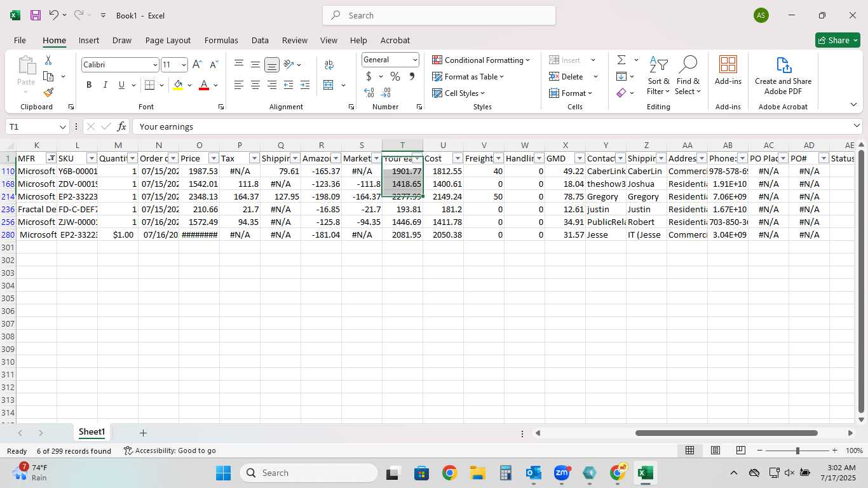Click the horizontal scrollbar thumb

point(726,433)
